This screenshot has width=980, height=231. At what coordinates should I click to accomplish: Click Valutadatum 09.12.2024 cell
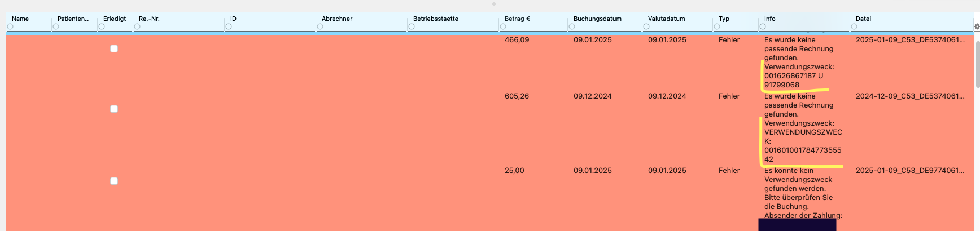click(667, 96)
